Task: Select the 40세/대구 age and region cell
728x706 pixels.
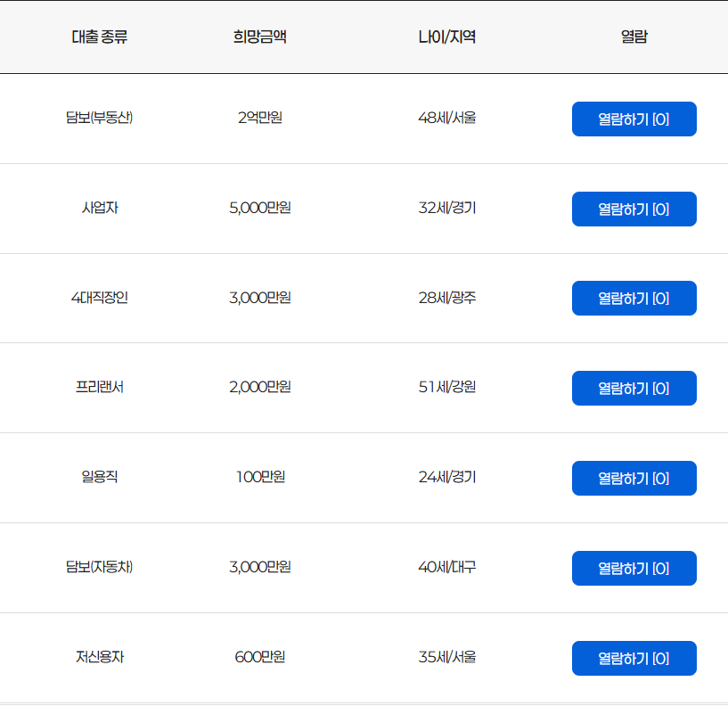Action: coord(447,568)
